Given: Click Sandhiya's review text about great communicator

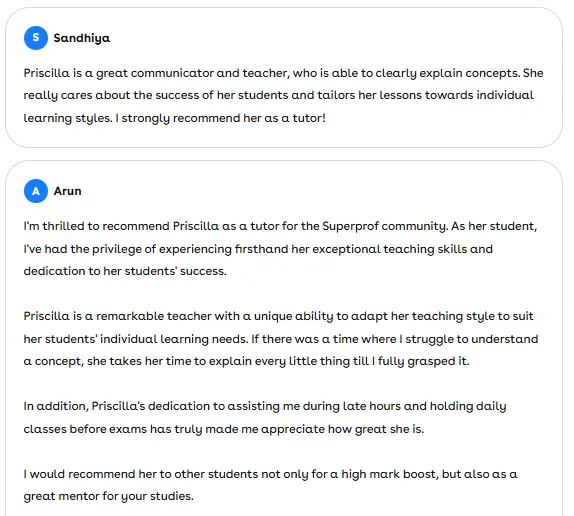Looking at the screenshot, I should pyautogui.click(x=283, y=96).
